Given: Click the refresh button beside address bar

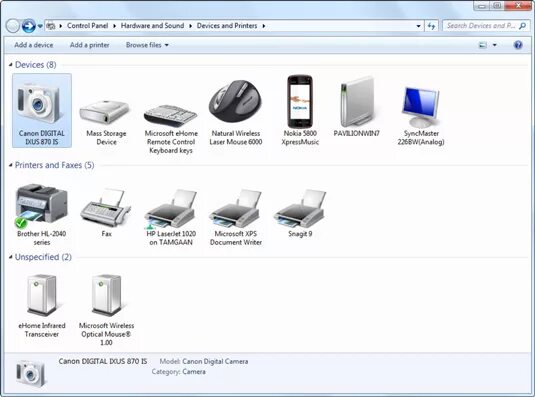Looking at the screenshot, I should (x=431, y=26).
